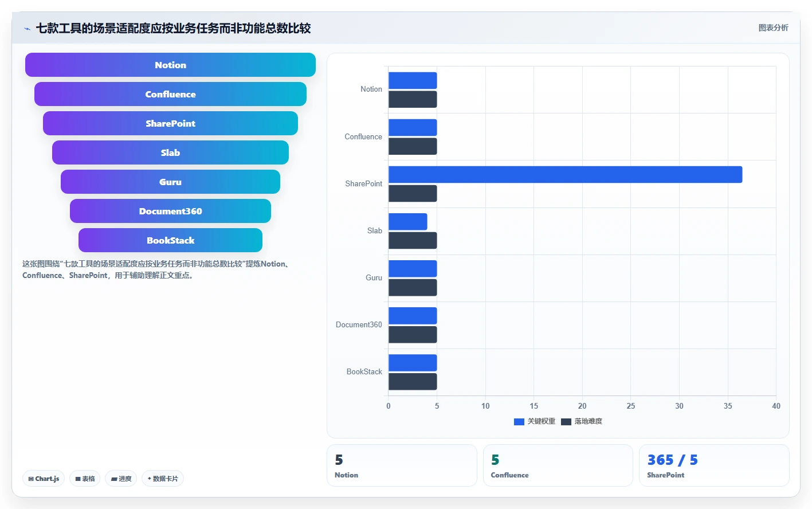This screenshot has height=509, width=812.
Task: Click the chart title heading text
Action: pyautogui.click(x=173, y=28)
